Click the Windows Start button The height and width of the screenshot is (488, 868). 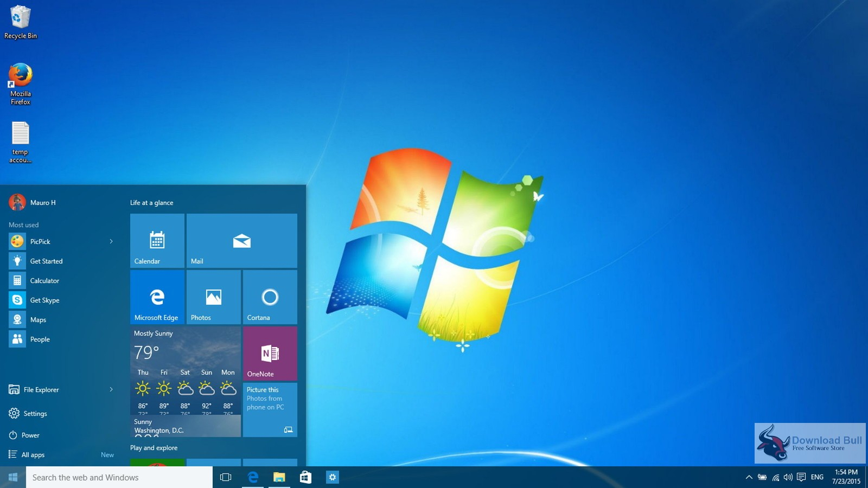coord(13,477)
